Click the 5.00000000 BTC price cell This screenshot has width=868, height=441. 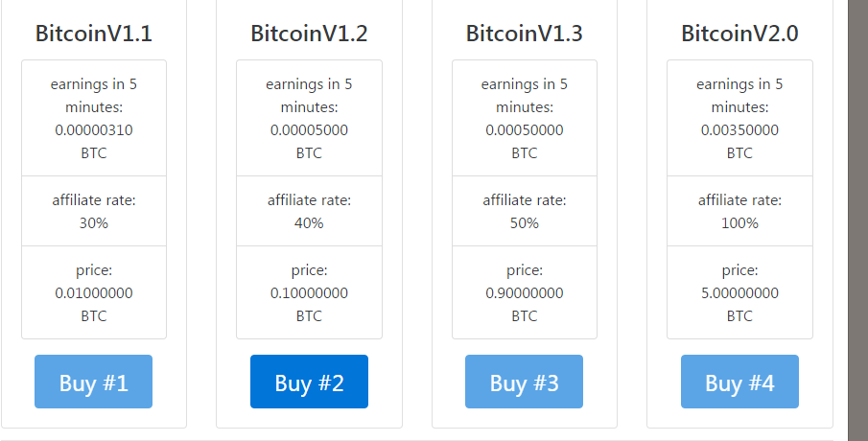click(x=739, y=292)
